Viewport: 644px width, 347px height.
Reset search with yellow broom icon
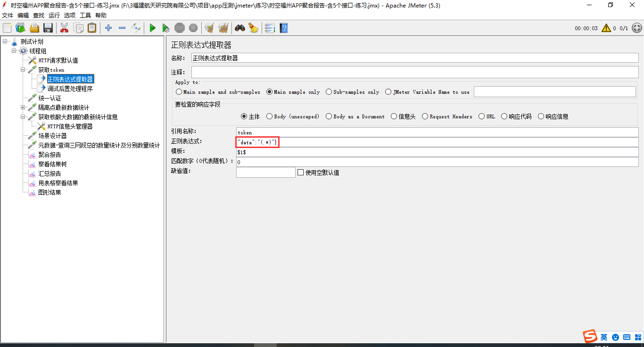tap(254, 28)
